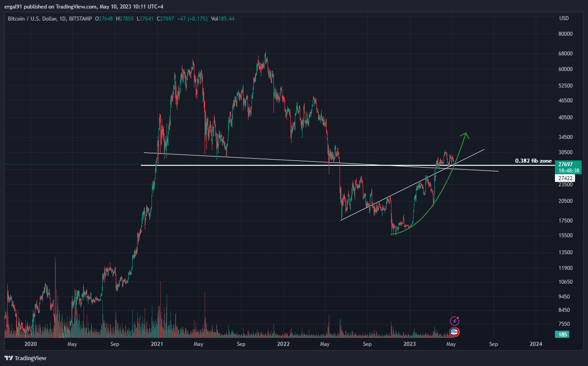Click the 46500 price axis label

(565, 101)
